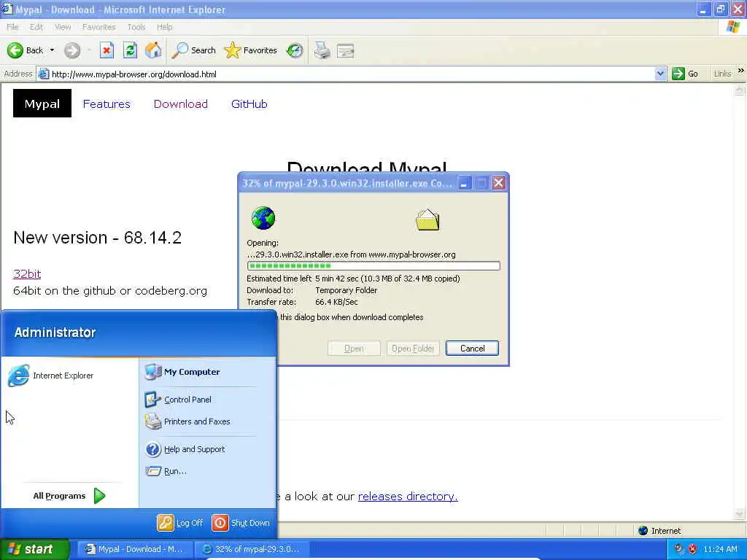The image size is (747, 560).
Task: Expand All Programs submenu
Action: coord(69,496)
